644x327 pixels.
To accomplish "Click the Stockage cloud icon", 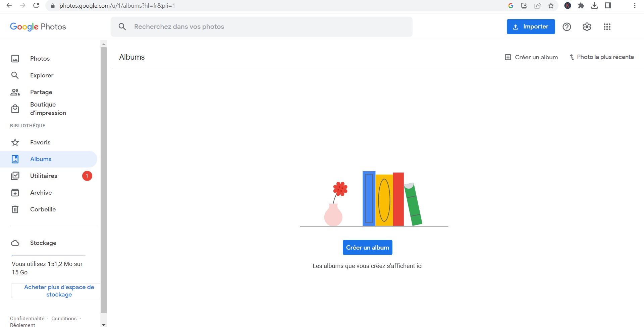I will [15, 243].
